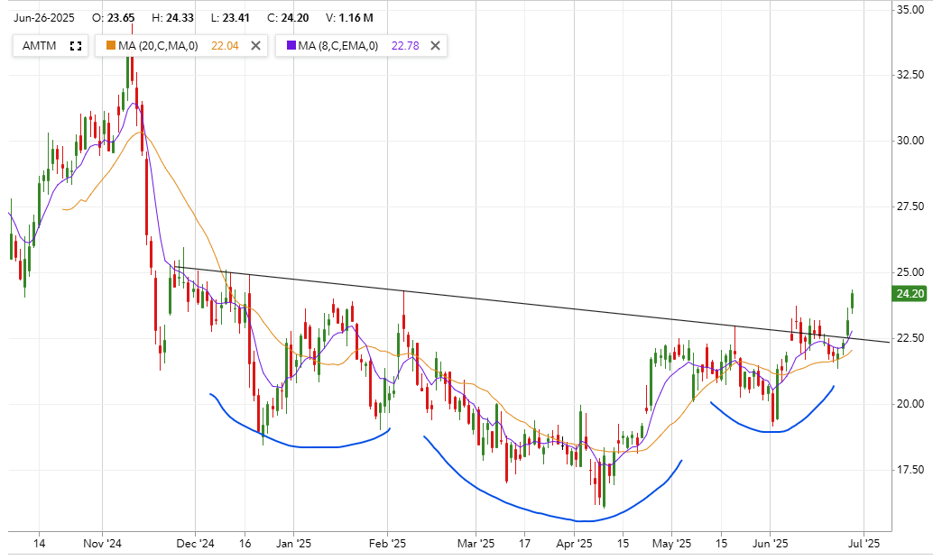Select the blue right shoulder arc drawing

(771, 432)
